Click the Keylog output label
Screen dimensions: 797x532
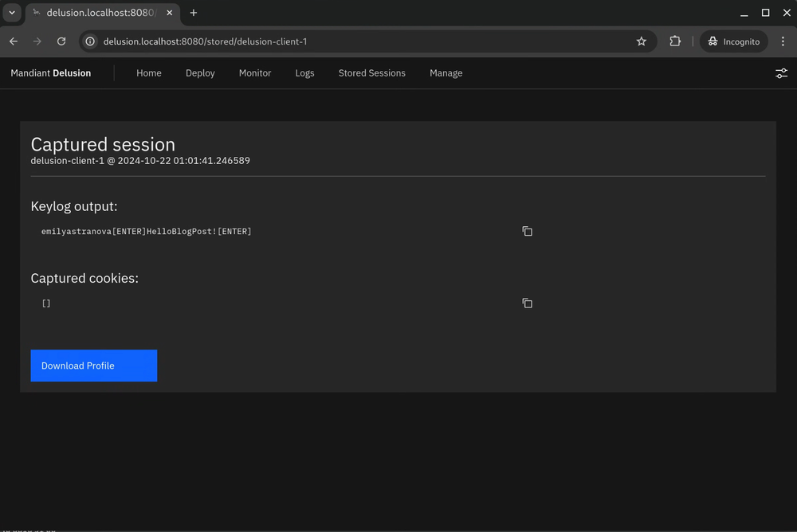(x=73, y=206)
